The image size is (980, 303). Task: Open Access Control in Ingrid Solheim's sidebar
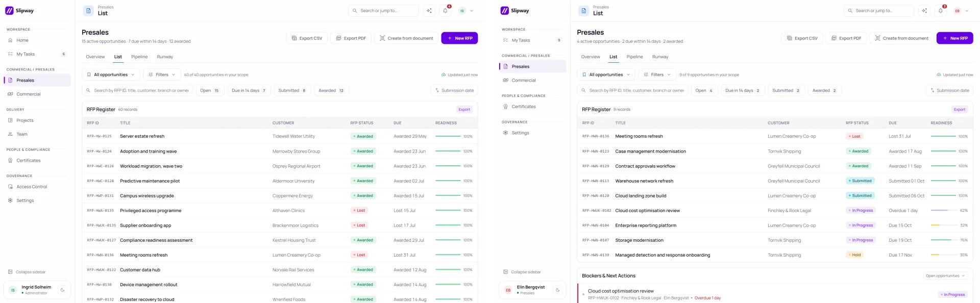37,187
